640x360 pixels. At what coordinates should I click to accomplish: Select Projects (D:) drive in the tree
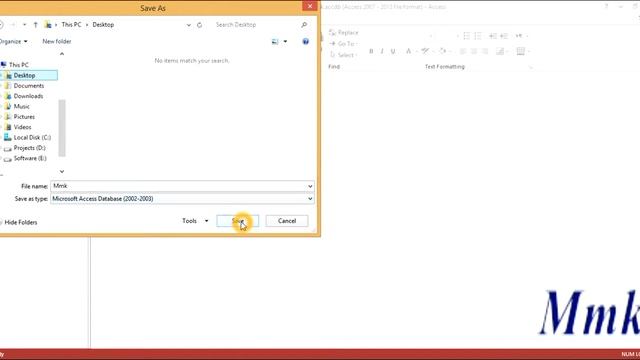tap(29, 148)
